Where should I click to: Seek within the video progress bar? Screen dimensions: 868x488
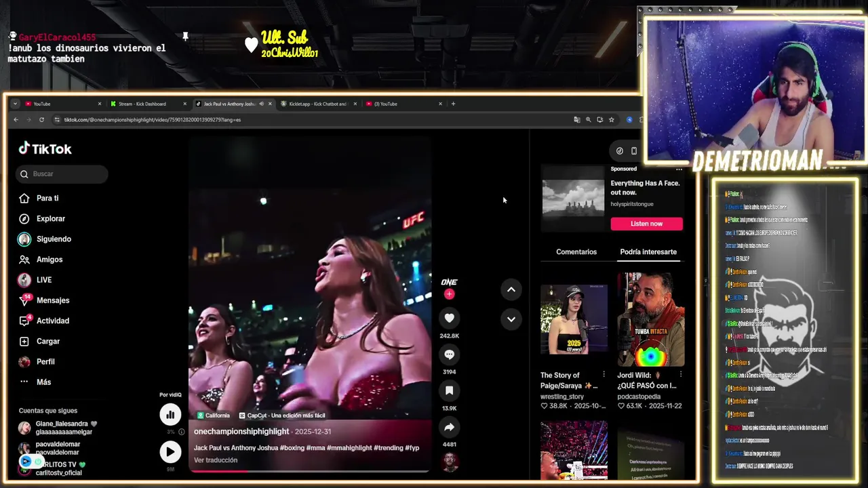(x=309, y=471)
